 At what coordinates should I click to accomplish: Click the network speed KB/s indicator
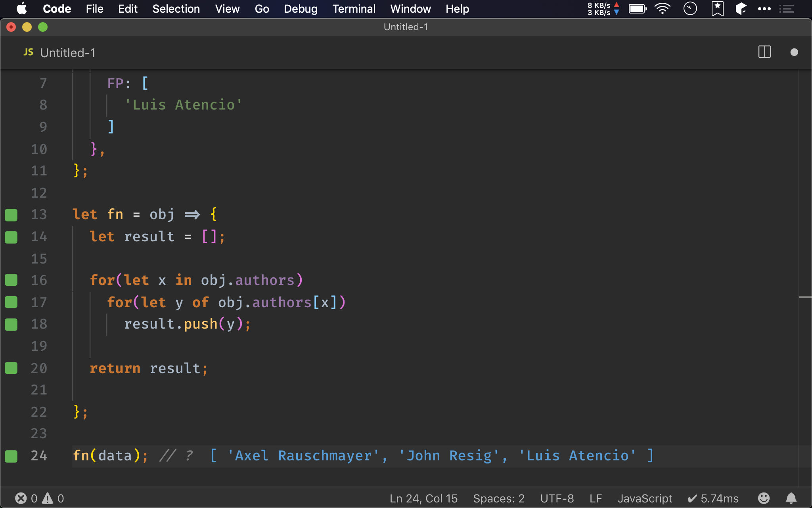[603, 9]
